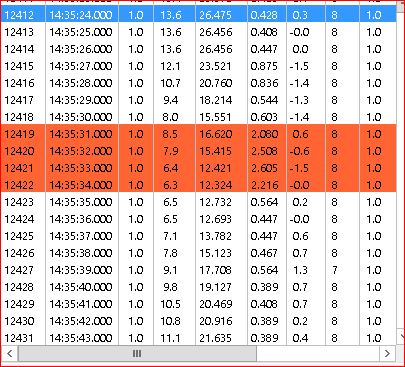Select the -1.5 cell in row 12421
The width and height of the screenshot is (405, 367).
[299, 168]
